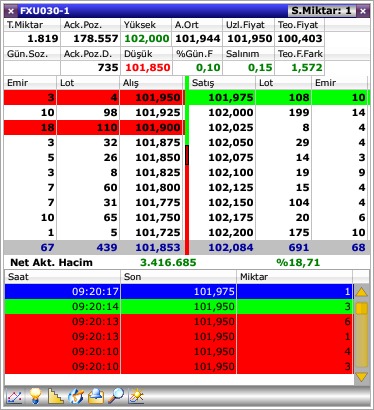Open the bell alarm icon
Image resolution: width=374 pixels, height=410 pixels.
point(96,396)
